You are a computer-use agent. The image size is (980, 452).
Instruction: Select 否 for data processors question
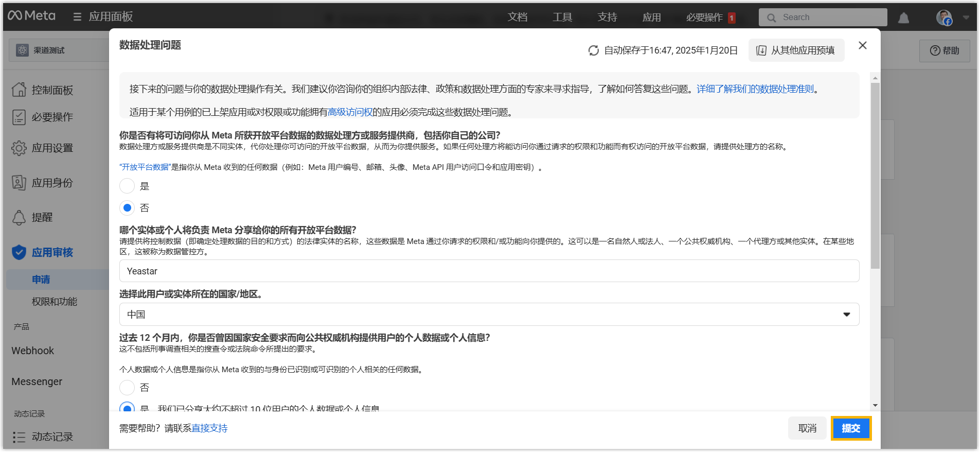(127, 208)
